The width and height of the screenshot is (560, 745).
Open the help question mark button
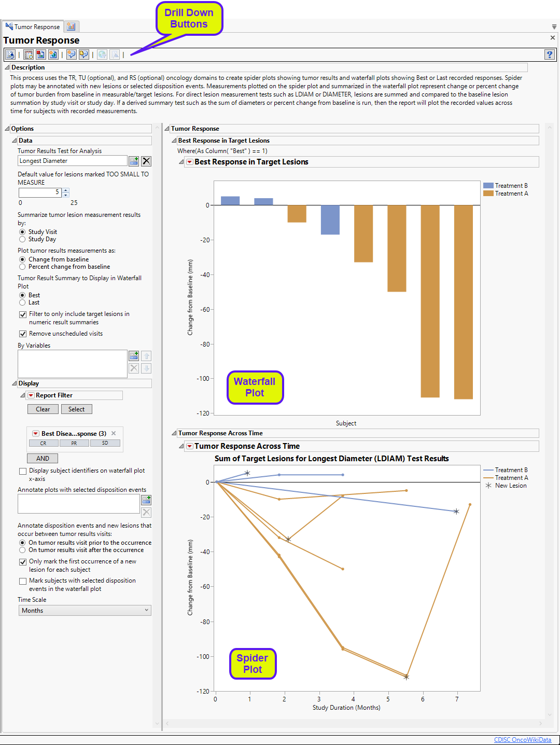[550, 54]
